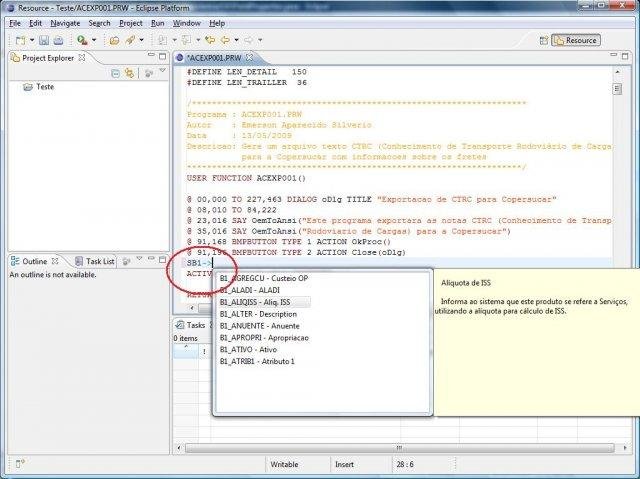This screenshot has width=640, height=479.
Task: Maximize the Outline panel
Action: (162, 260)
